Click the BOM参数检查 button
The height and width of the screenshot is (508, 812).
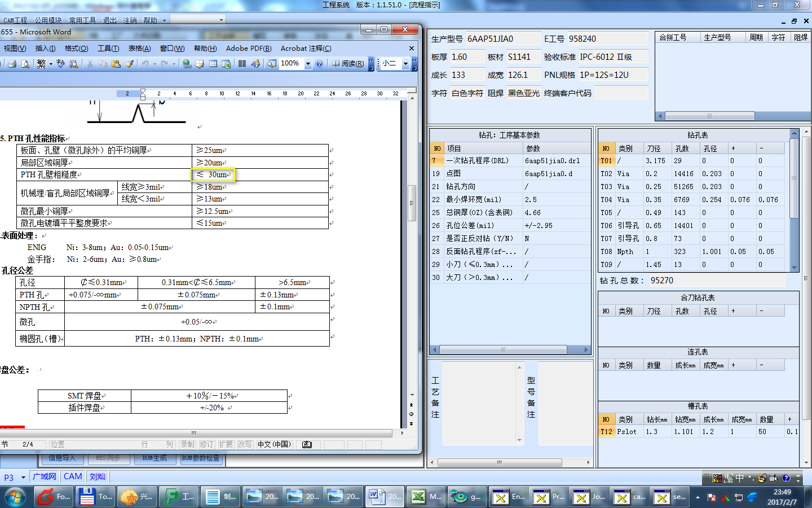coord(201,458)
